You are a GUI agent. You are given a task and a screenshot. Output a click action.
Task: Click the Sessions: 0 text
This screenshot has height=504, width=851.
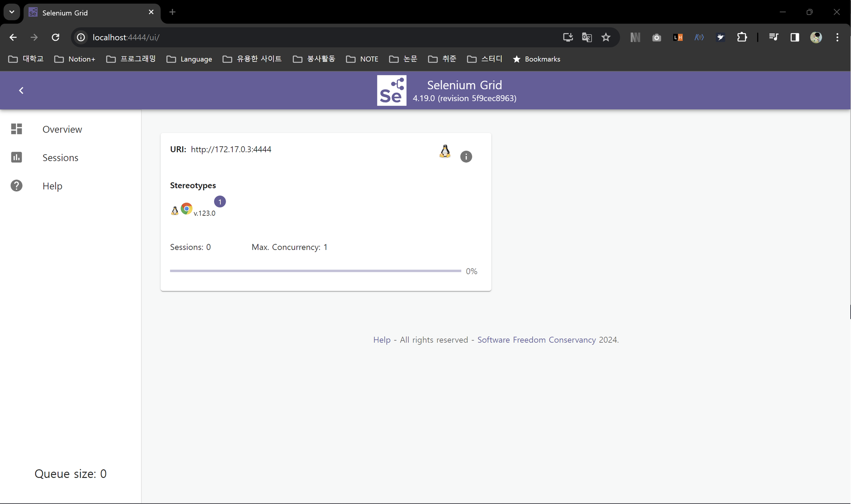coord(190,247)
